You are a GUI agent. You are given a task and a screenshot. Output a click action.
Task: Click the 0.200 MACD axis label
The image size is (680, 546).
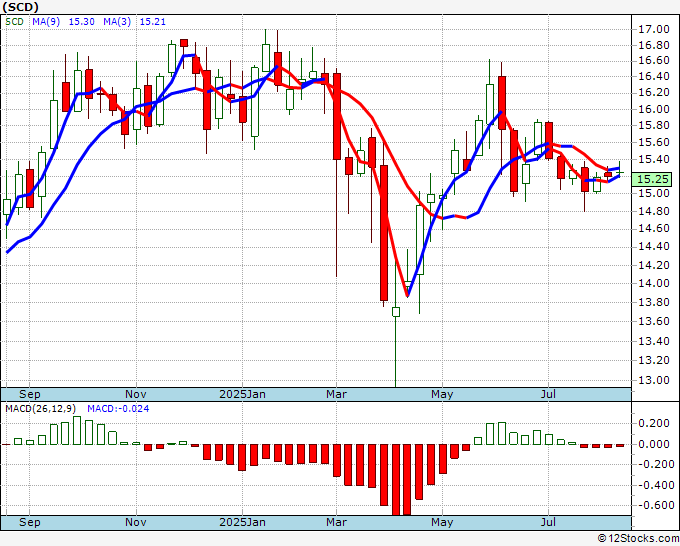[654, 423]
